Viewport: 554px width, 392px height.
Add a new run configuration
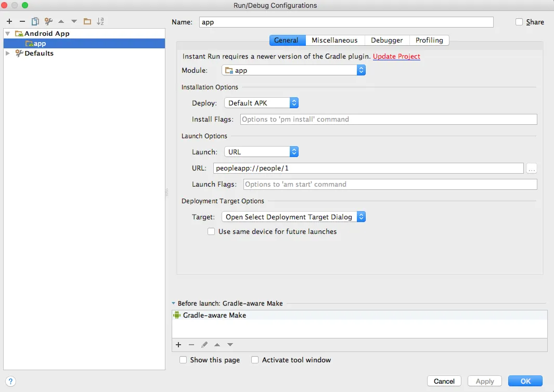pos(9,21)
